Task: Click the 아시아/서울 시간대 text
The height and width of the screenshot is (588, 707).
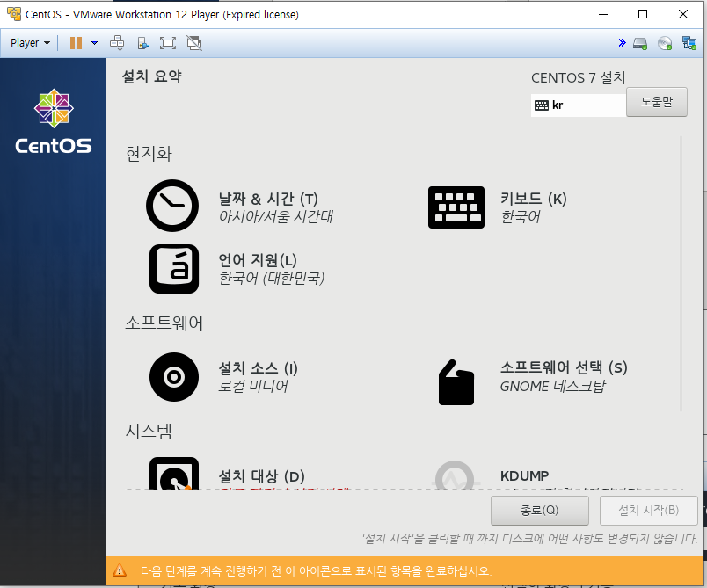Action: point(275,216)
